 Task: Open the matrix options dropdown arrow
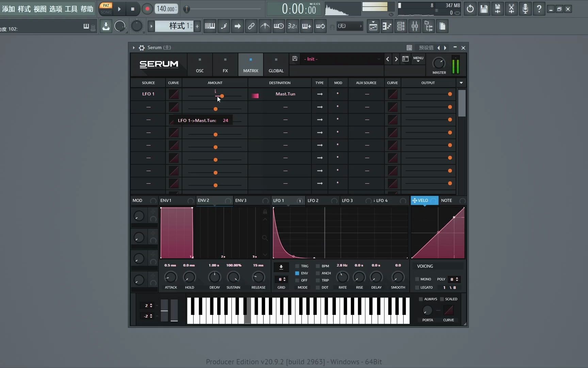[461, 83]
